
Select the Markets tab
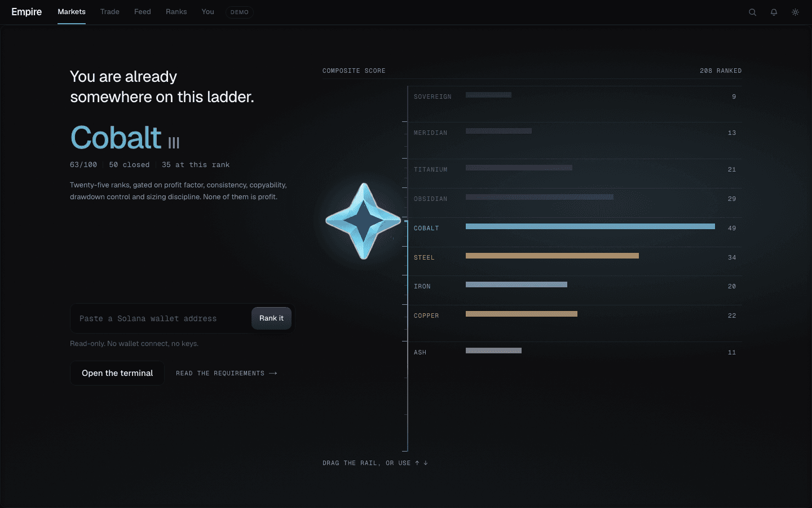pyautogui.click(x=72, y=12)
